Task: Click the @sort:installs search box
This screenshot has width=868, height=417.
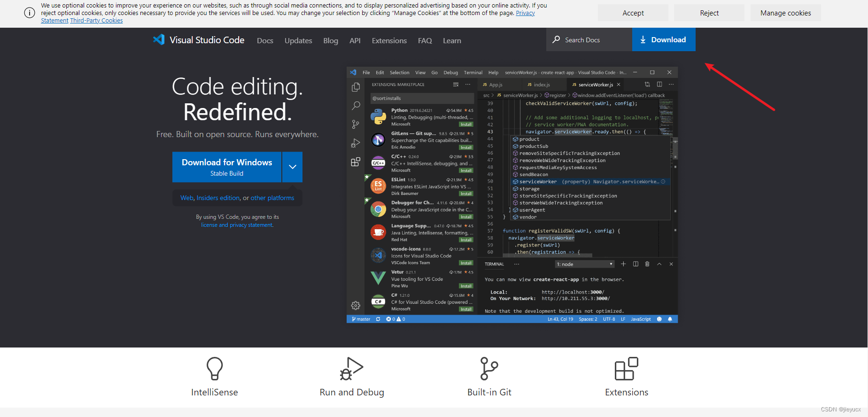Action: tap(422, 98)
